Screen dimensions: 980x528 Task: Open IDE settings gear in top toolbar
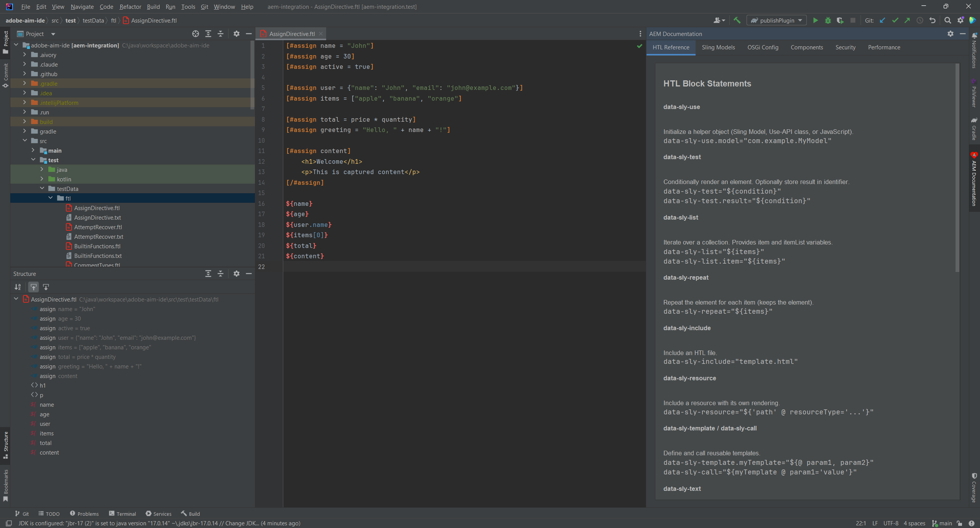pos(960,21)
